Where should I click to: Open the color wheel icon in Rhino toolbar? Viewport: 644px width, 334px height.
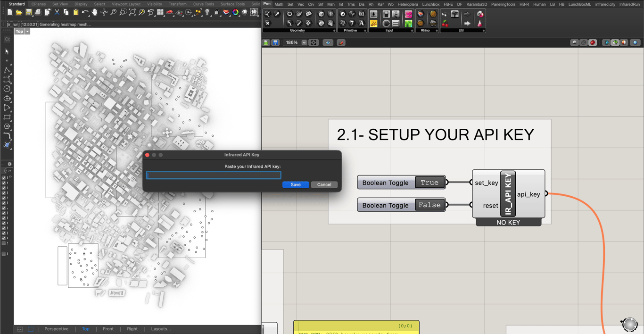point(236,12)
